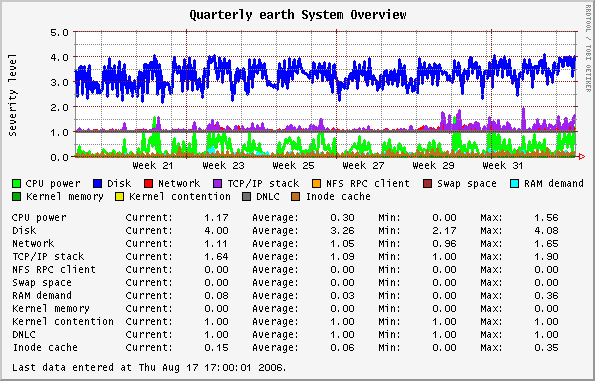Click Disk Current value 4.00
This screenshot has height=381, width=595.
coord(216,231)
